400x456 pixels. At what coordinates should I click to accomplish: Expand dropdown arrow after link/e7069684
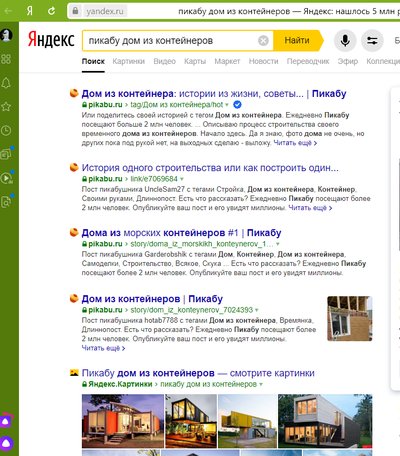(x=182, y=179)
